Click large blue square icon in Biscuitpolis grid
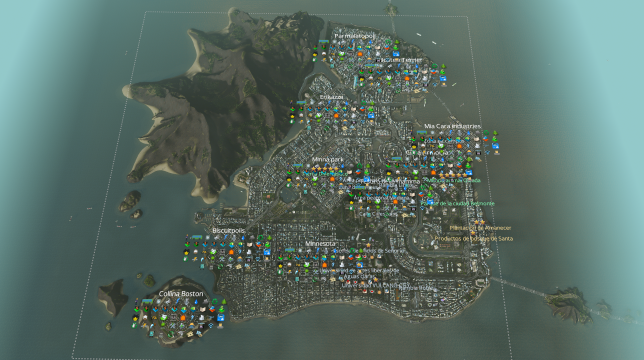The width and height of the screenshot is (644, 360). pyautogui.click(x=267, y=252)
